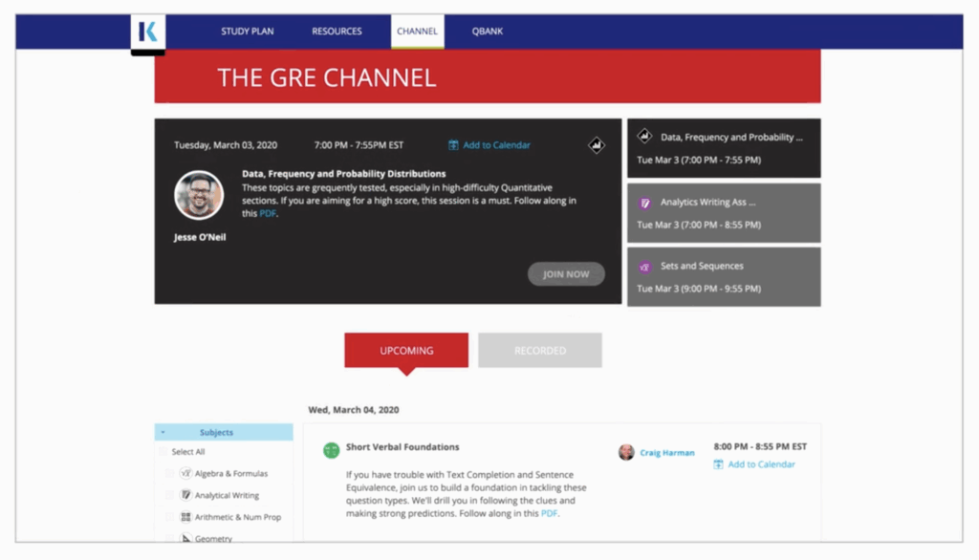The image size is (979, 560).
Task: Click the green Short Verbal Foundations icon
Action: point(332,446)
